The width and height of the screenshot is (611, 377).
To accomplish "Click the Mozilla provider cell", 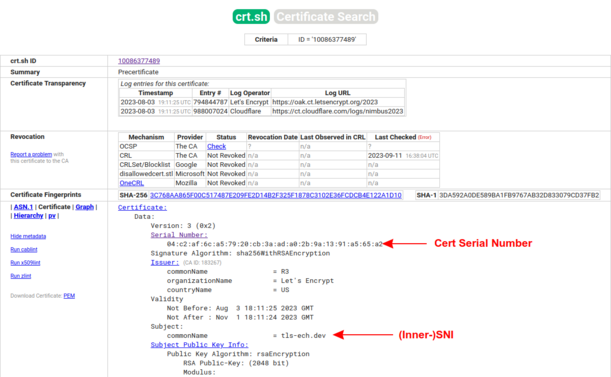I will coord(190,183).
